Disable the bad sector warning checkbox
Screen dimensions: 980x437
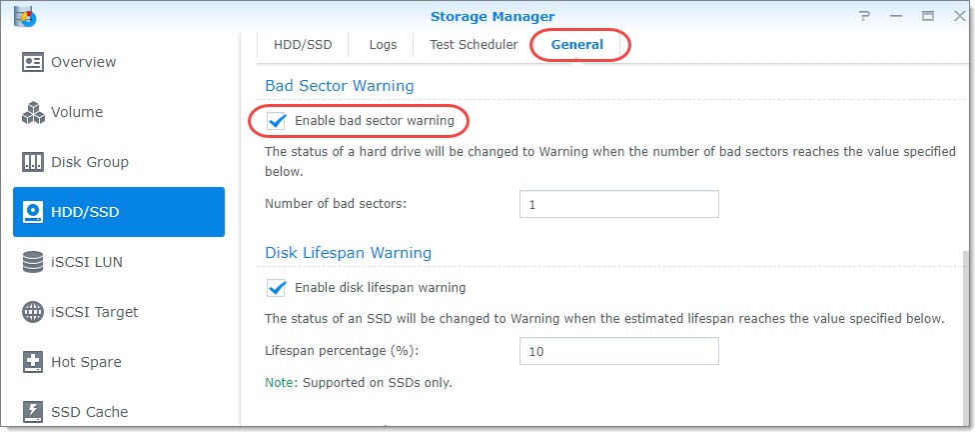(x=277, y=121)
